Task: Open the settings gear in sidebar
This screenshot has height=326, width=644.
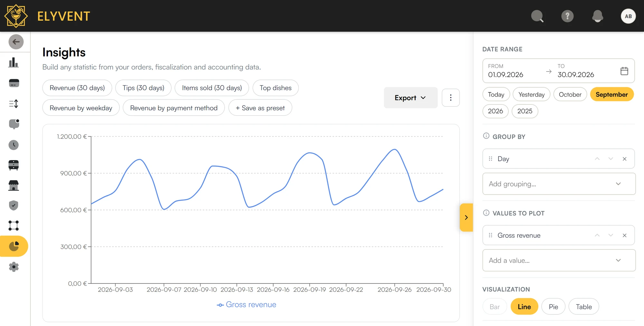Action: point(14,267)
